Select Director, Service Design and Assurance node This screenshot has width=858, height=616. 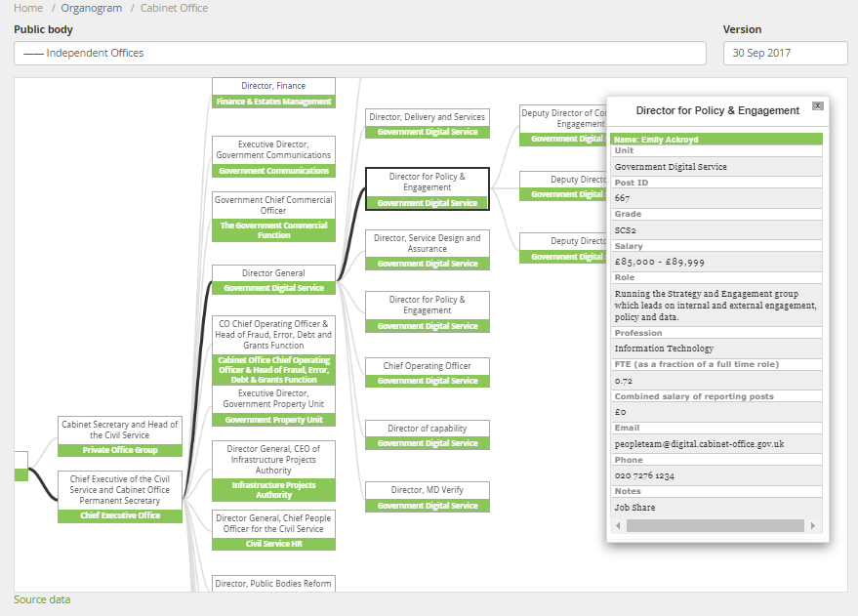tap(428, 250)
